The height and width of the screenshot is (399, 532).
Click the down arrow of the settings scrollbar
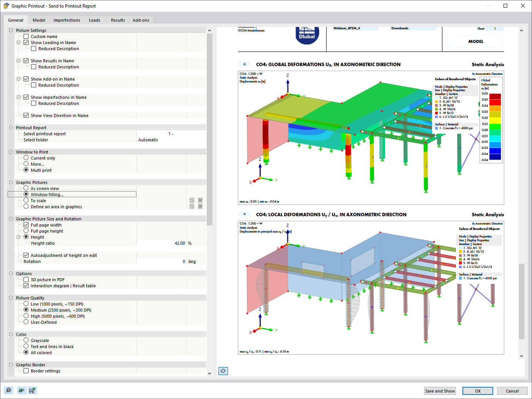coord(209,373)
